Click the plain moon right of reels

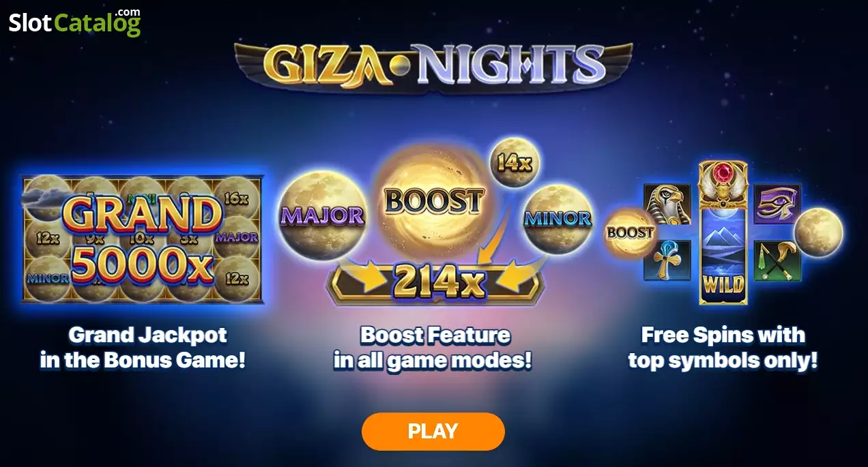click(818, 232)
